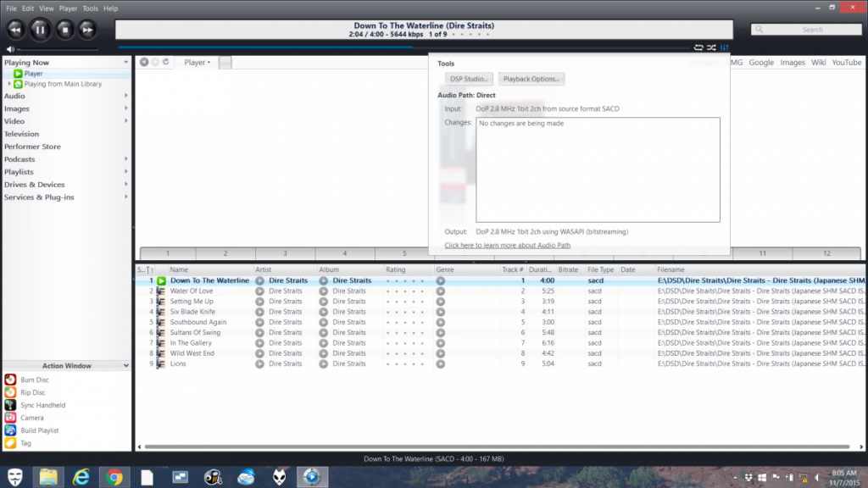Screen dimensions: 868x488
Task: Toggle the DSP audio path panel icon
Action: (724, 47)
